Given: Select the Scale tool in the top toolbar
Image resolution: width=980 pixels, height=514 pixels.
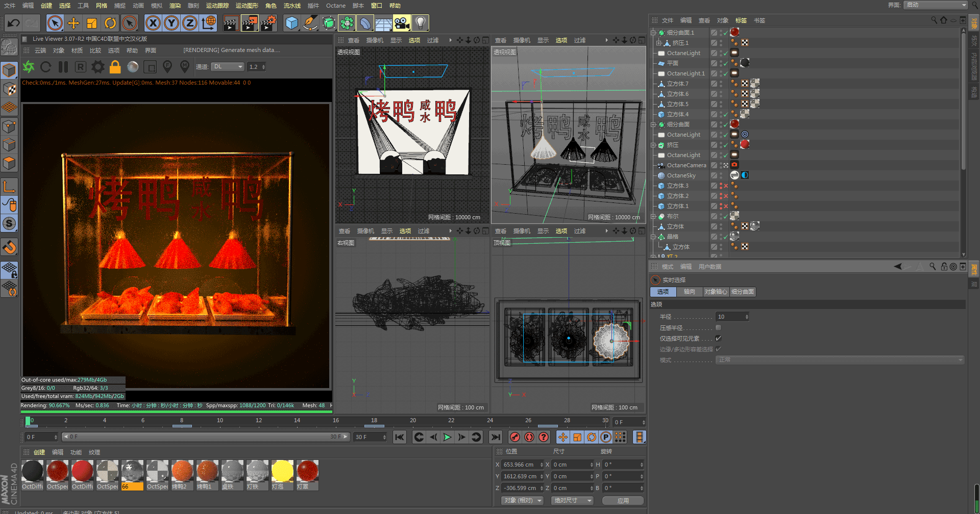Looking at the screenshot, I should coord(92,23).
